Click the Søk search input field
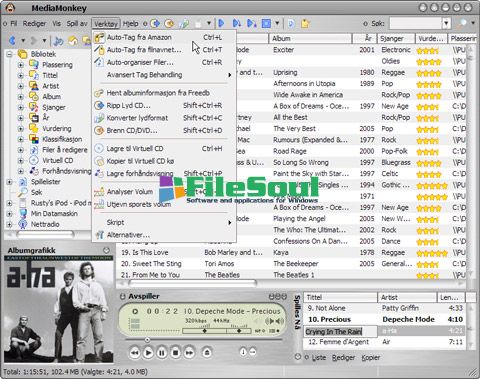This screenshot has height=379, width=480. [x=416, y=23]
